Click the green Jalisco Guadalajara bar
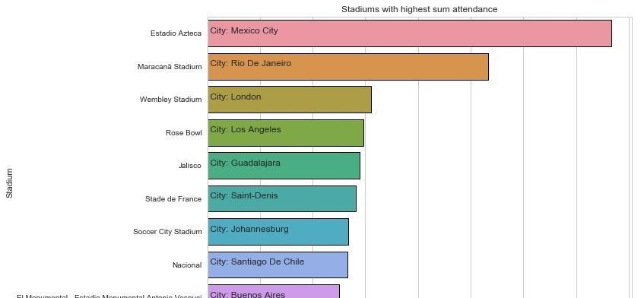 [x=284, y=166]
